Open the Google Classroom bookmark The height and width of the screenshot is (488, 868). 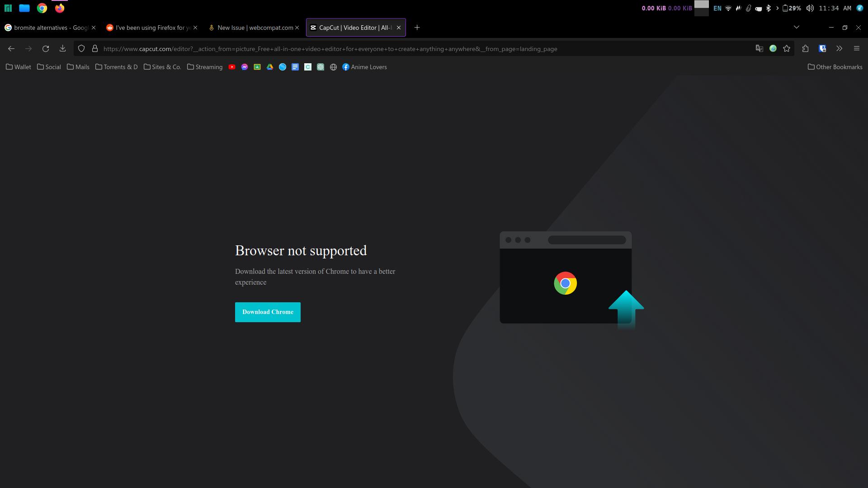coord(257,67)
